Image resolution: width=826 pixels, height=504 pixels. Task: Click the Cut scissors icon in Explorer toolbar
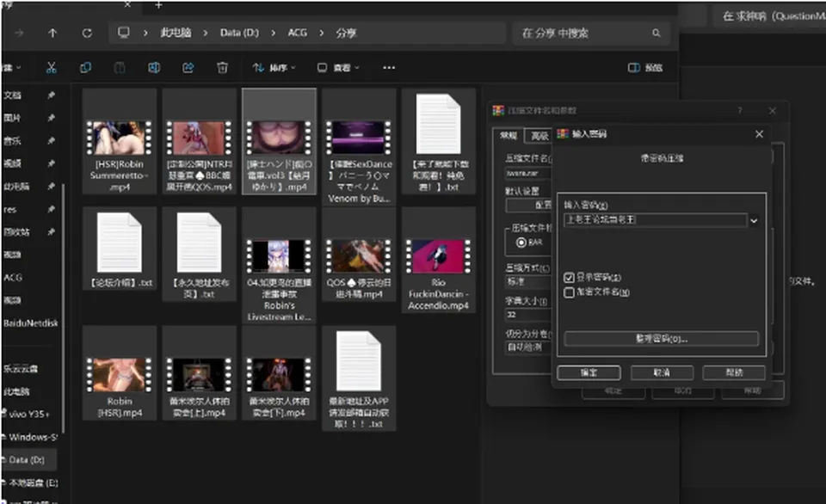51,67
